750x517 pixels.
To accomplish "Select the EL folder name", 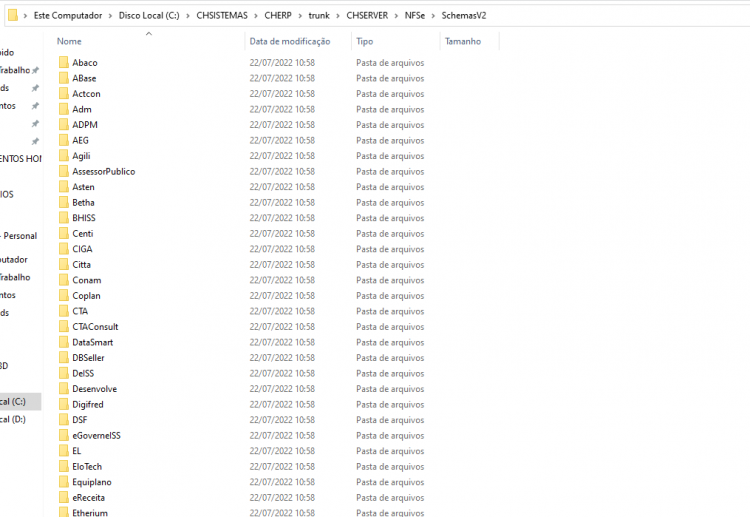I will coord(77,451).
